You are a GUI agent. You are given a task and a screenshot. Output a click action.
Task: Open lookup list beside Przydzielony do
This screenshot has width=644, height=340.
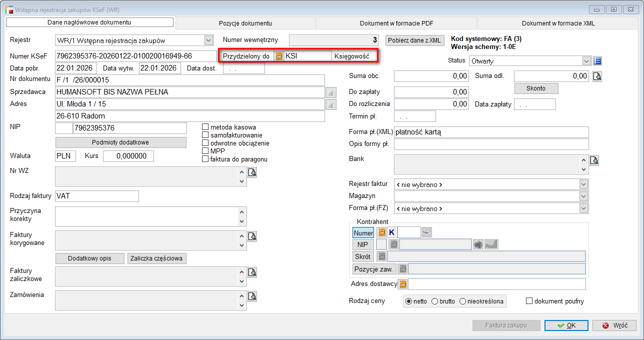278,56
